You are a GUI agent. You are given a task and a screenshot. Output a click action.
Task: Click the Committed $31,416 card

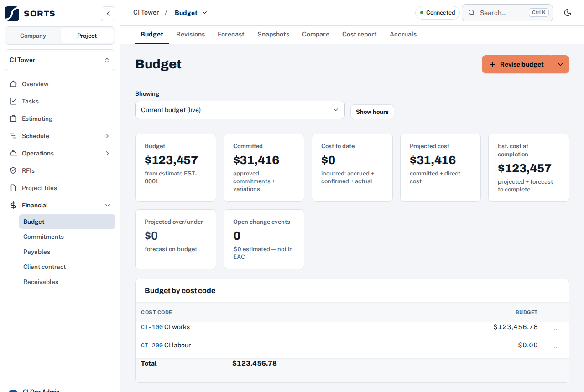264,168
